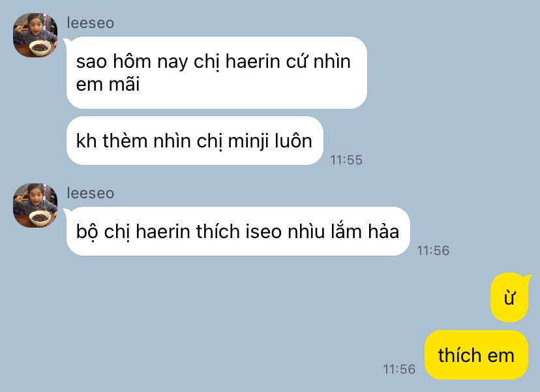This screenshot has height=392, width=540.
Task: Click the word 'luôn' in the second message
Action: pyautogui.click(x=293, y=140)
